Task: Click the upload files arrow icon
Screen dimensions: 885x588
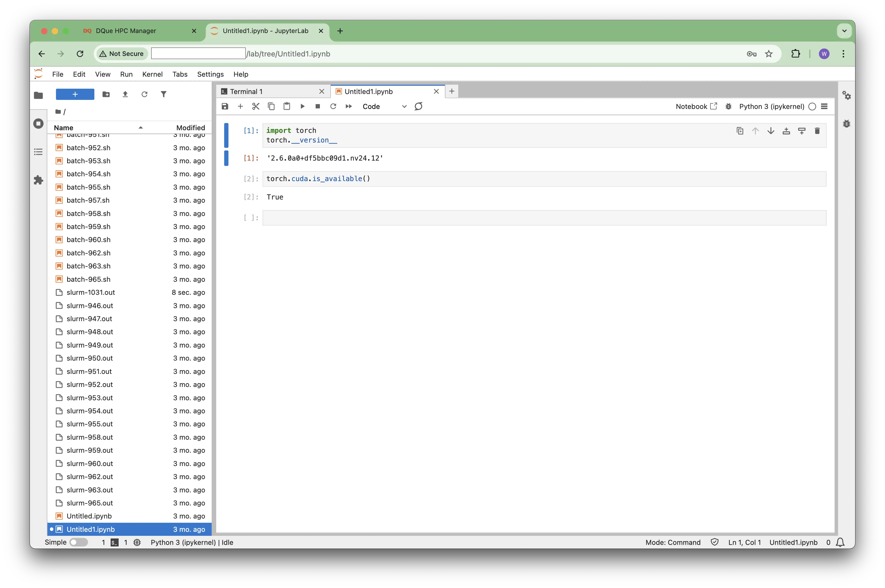Action: pos(125,95)
